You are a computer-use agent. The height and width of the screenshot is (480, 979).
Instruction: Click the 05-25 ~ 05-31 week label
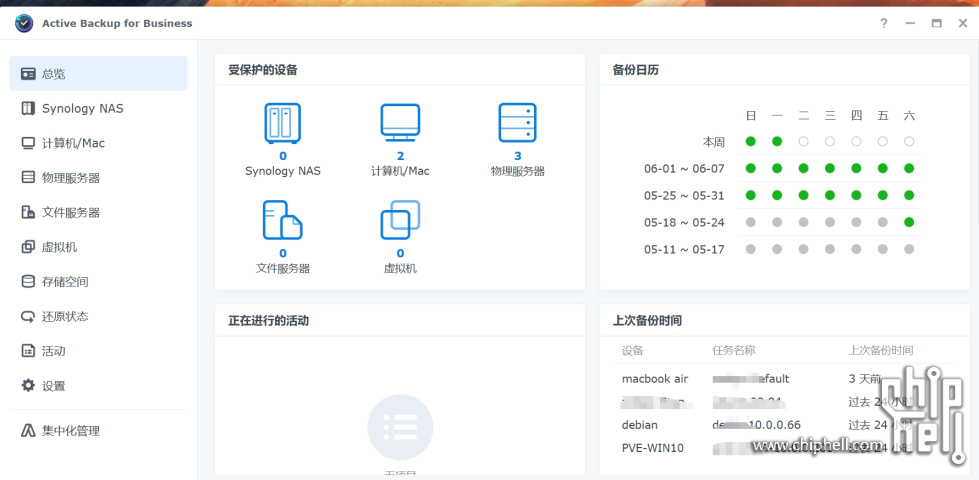point(684,195)
